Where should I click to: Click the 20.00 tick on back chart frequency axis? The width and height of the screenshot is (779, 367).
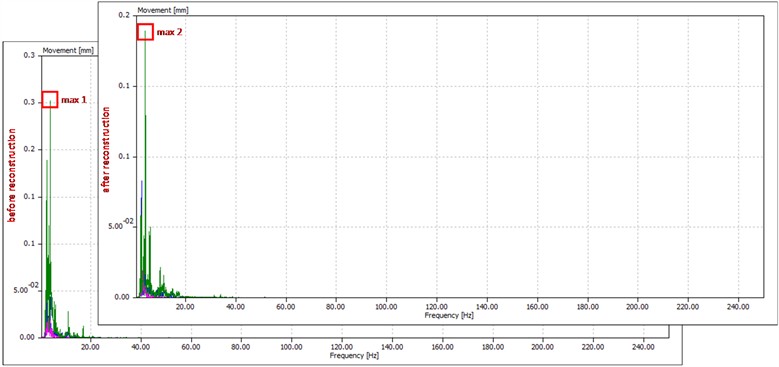point(89,347)
